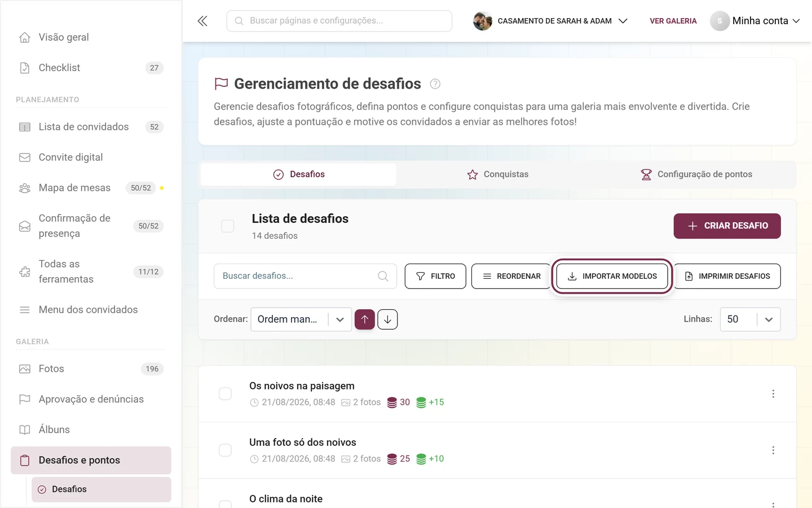Check the Os noivos na paisagem checkbox
This screenshot has width=812, height=508.
[225, 393]
